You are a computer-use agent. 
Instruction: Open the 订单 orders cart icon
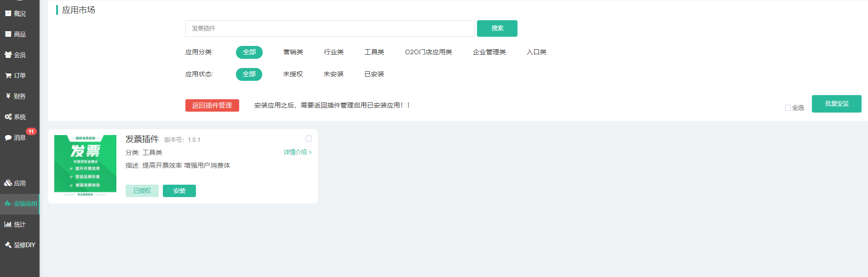(x=8, y=76)
